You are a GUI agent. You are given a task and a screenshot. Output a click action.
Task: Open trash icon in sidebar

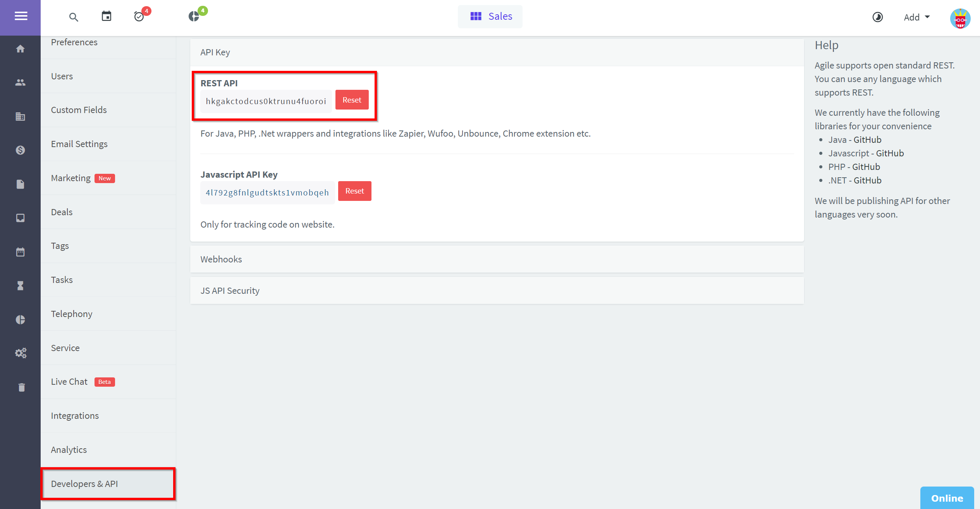pyautogui.click(x=21, y=387)
